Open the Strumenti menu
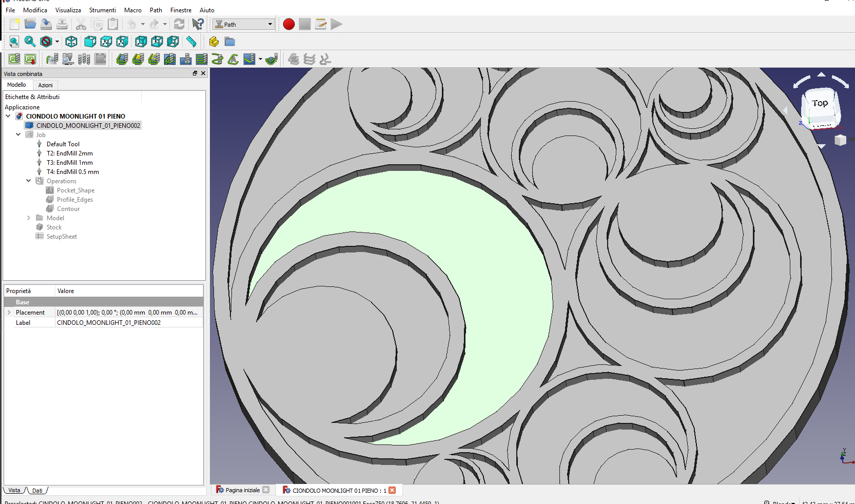Image resolution: width=855 pixels, height=504 pixels. click(x=103, y=10)
